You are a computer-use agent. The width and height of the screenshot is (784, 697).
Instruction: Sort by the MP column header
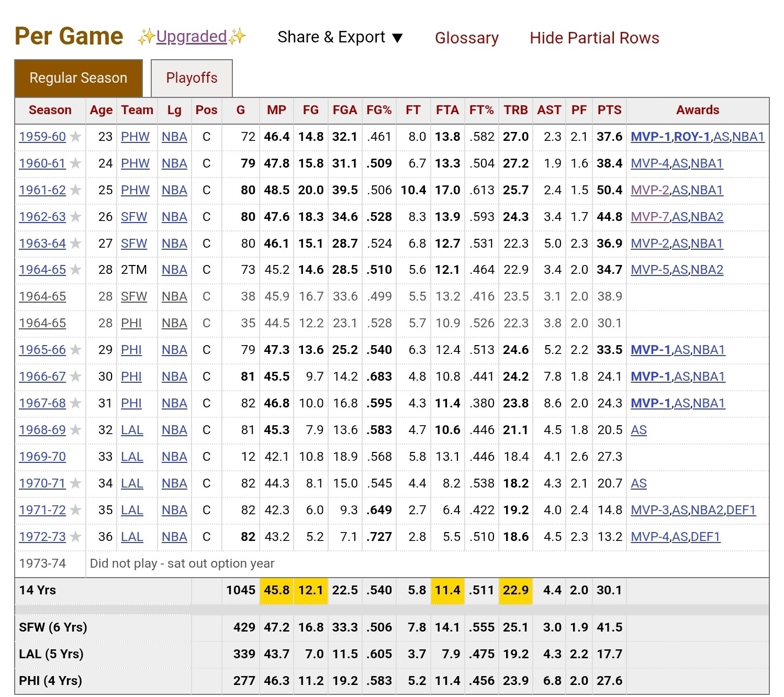click(277, 110)
